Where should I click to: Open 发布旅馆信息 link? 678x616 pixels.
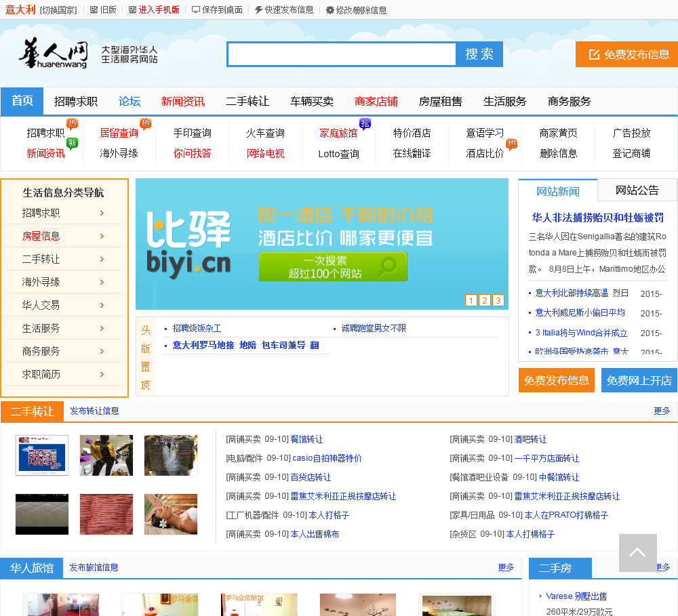tap(94, 567)
